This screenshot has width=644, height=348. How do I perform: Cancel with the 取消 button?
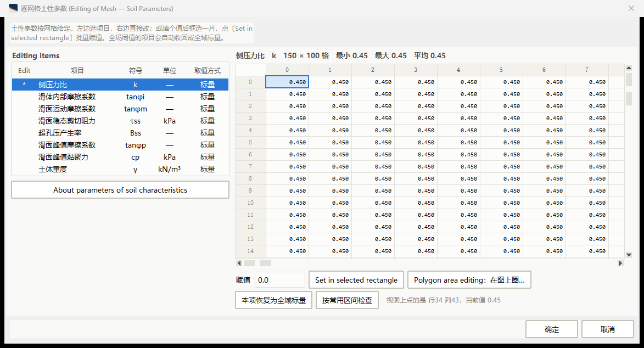tap(607, 329)
